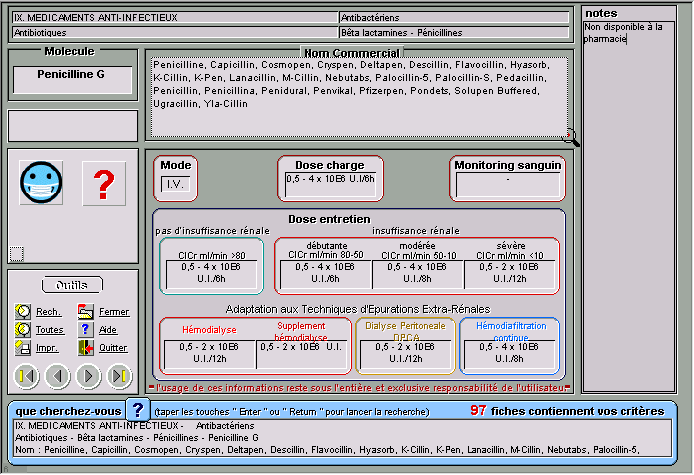Click the débutante ClCr 80-50 dose field
This screenshot has height=475, width=694.
(326, 274)
